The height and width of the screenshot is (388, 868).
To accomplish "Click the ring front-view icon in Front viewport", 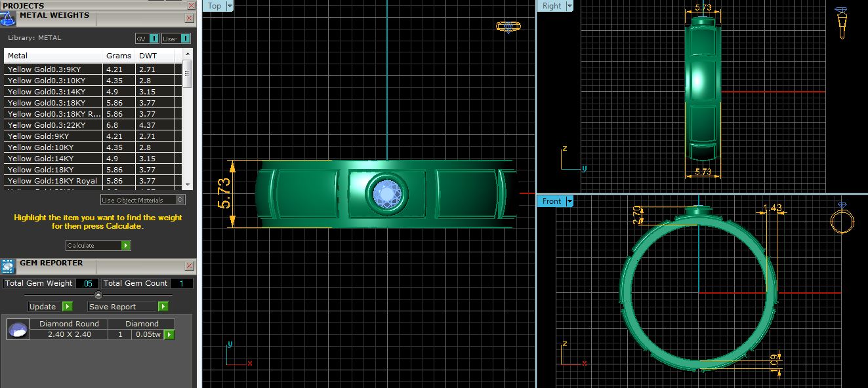I will tap(842, 218).
